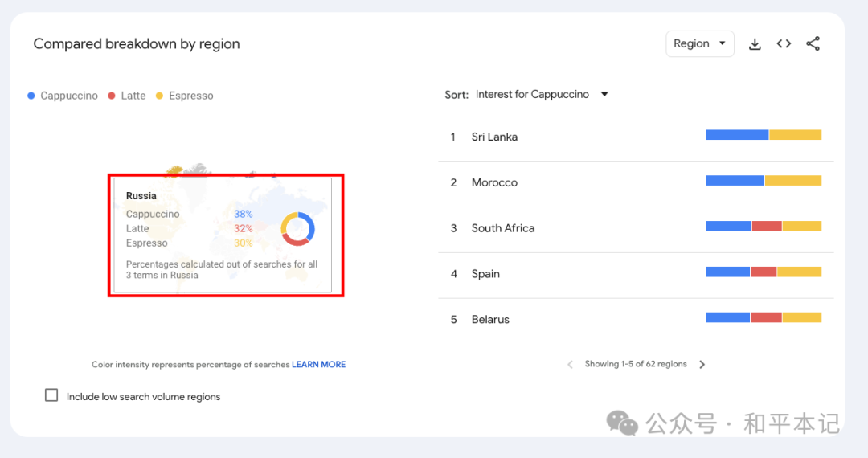The image size is (868, 458).
Task: Click the Sri Lanka interest bar
Action: click(x=764, y=134)
